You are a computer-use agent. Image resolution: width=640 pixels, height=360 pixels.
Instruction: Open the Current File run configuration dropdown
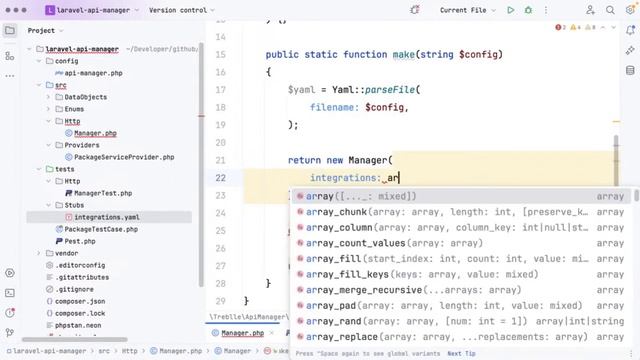point(468,10)
